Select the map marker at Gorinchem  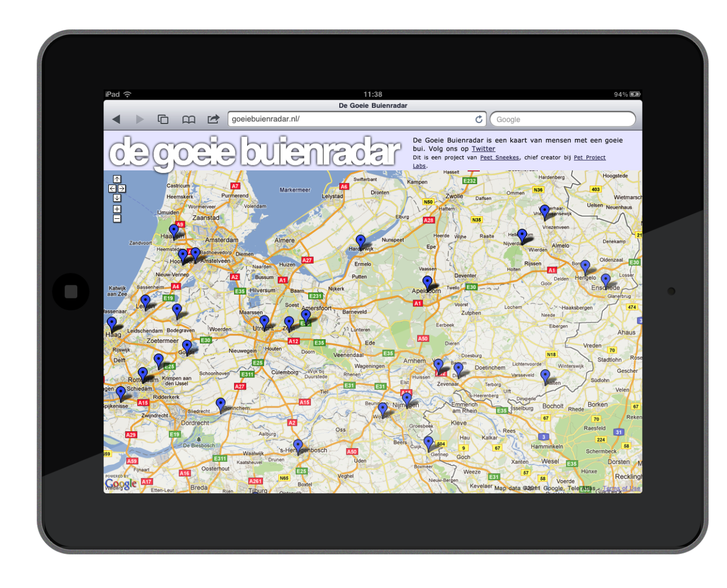coord(221,405)
